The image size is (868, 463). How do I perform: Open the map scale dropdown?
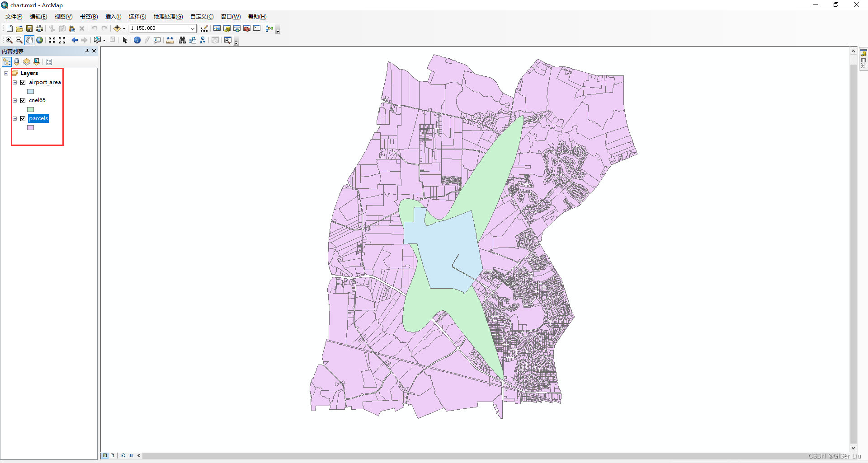193,28
